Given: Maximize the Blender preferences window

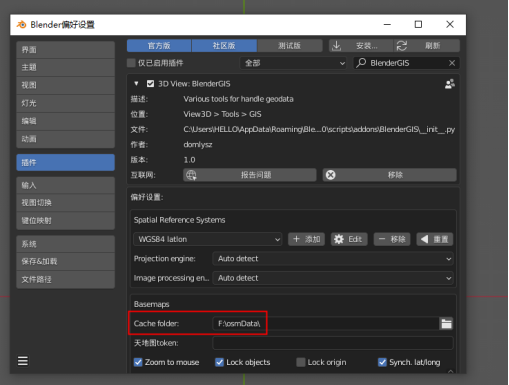Looking at the screenshot, I should (x=418, y=24).
